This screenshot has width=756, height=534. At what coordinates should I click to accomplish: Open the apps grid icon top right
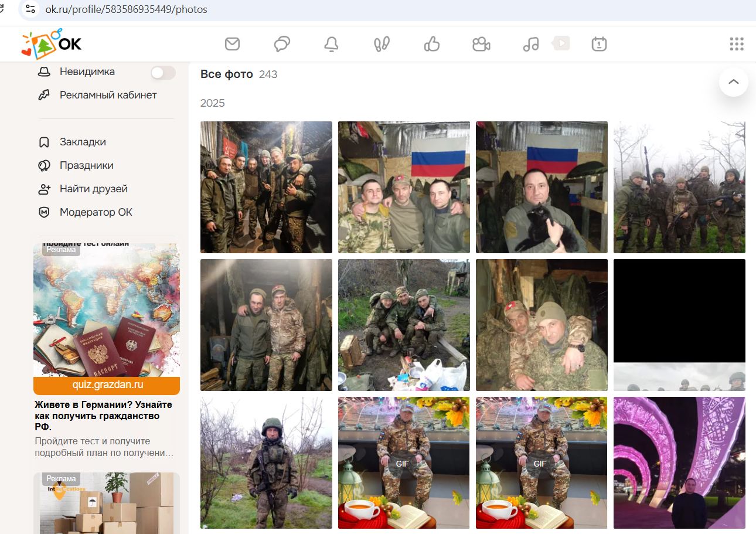click(736, 43)
